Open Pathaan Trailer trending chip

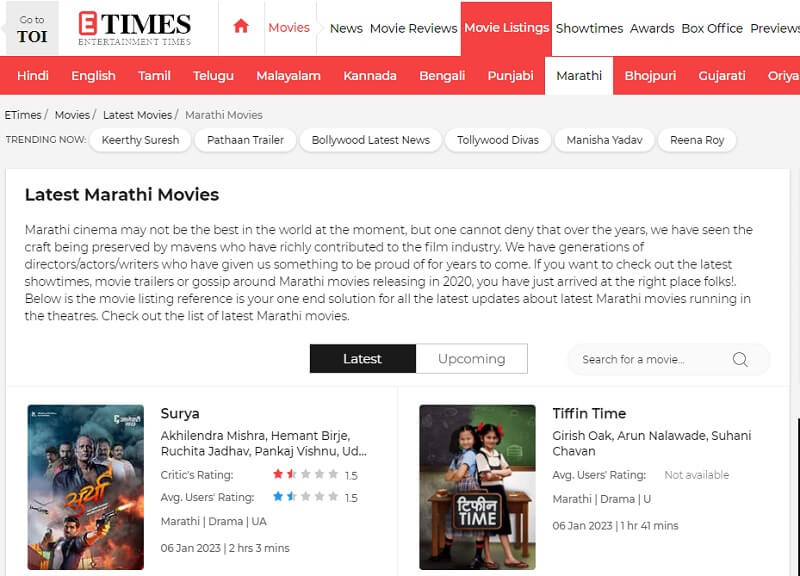[245, 140]
